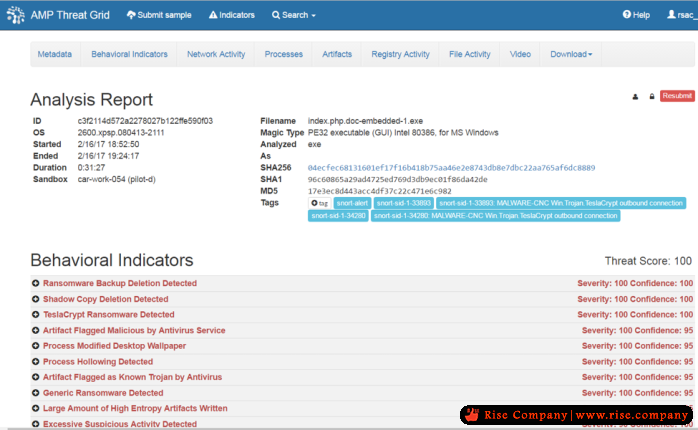698x430 pixels.
Task: Open the Download dropdown
Action: pyautogui.click(x=571, y=54)
